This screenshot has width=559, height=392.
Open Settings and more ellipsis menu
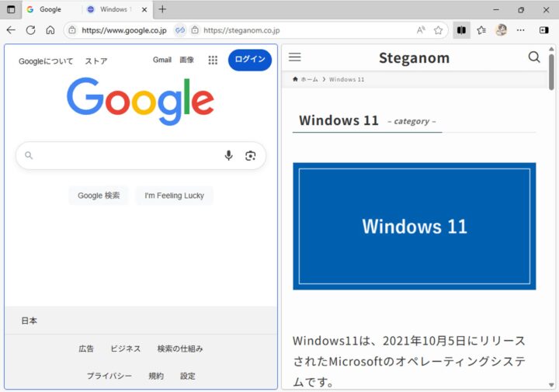pyautogui.click(x=520, y=30)
